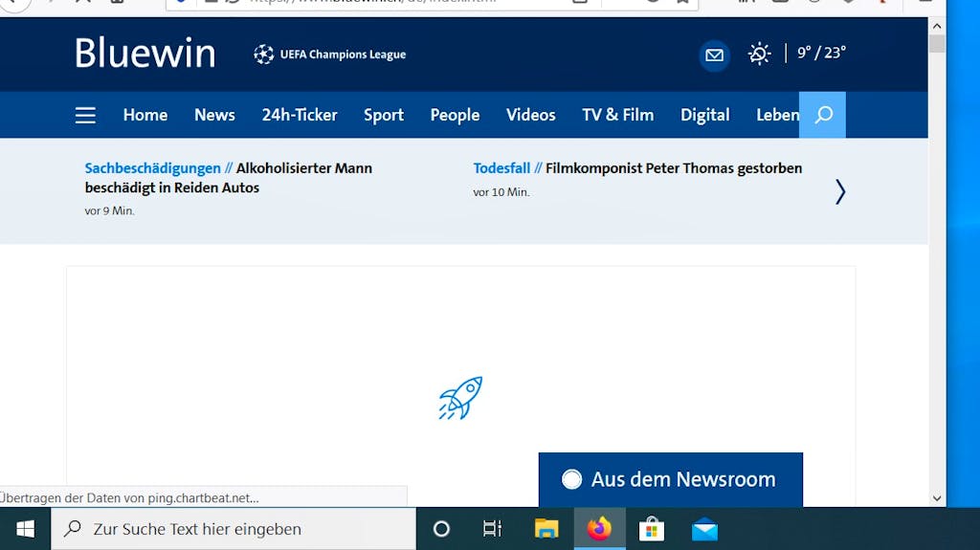This screenshot has height=550, width=980.
Task: Open the News section
Action: [214, 115]
